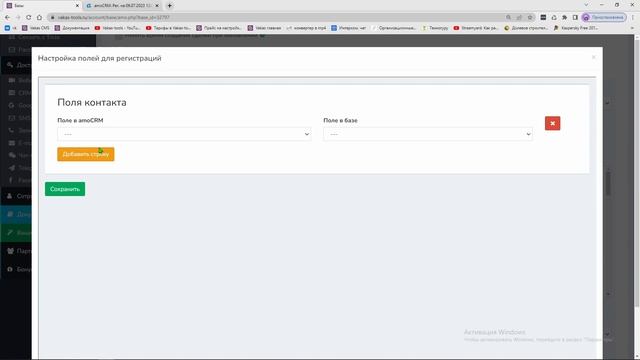This screenshot has height=360, width=640.
Task: Show more bookmarks chevron
Action: tap(632, 28)
